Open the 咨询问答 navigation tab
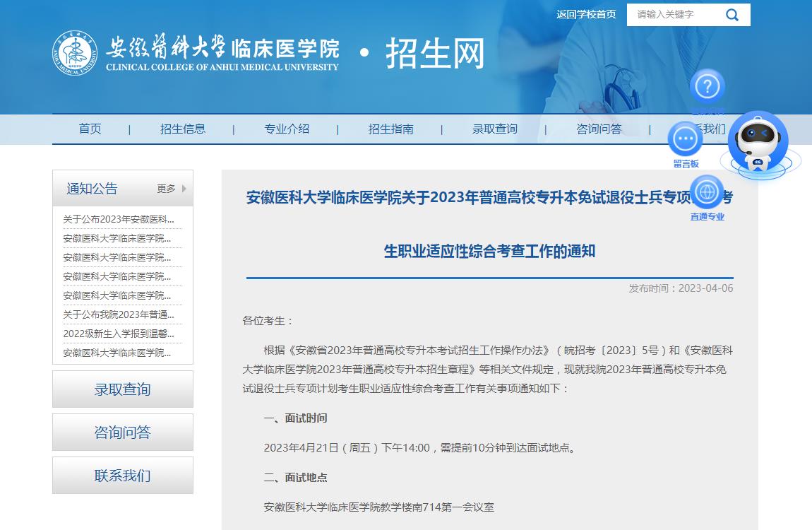This screenshot has height=530, width=812. pos(599,129)
